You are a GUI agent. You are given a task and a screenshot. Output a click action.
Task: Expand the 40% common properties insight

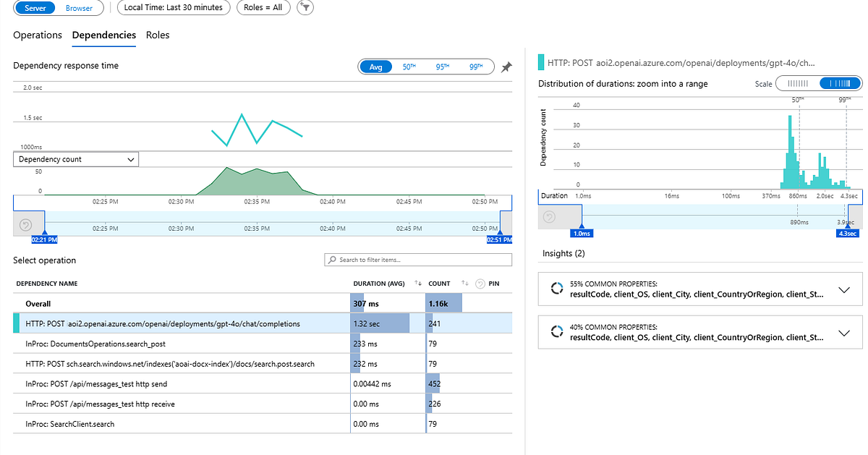tap(843, 333)
